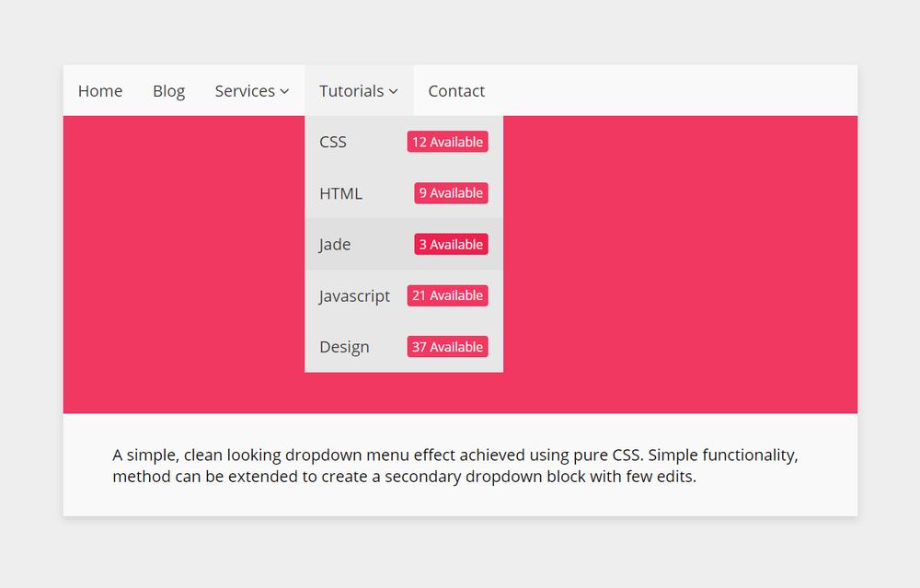Select CSS in the Tutorials submenu
The height and width of the screenshot is (588, 920).
[404, 142]
